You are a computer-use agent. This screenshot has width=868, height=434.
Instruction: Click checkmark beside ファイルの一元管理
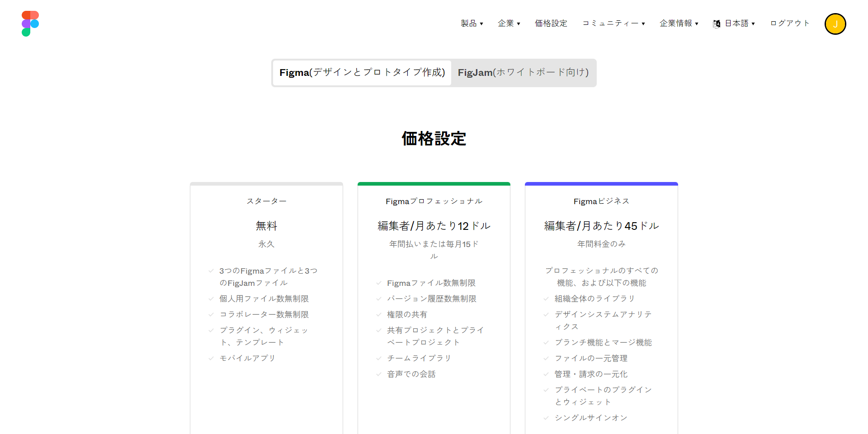(546, 359)
